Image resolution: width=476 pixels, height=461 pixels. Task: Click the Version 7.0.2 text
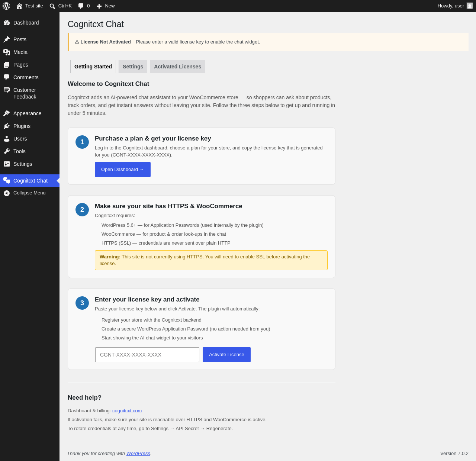click(x=454, y=454)
